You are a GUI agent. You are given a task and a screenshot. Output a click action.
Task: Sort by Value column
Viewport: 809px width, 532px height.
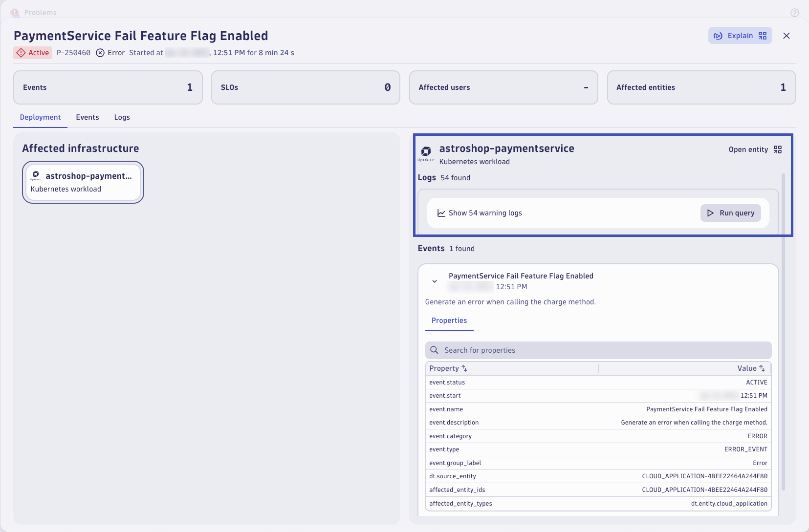tap(751, 368)
